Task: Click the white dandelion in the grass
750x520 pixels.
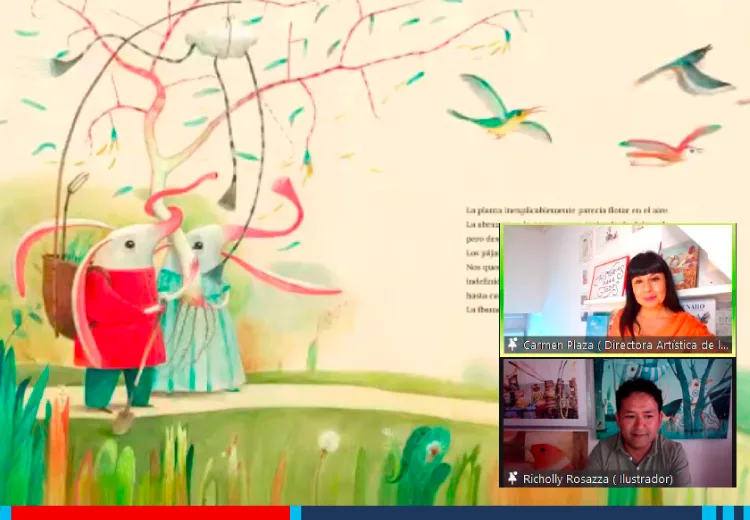Action: [329, 441]
